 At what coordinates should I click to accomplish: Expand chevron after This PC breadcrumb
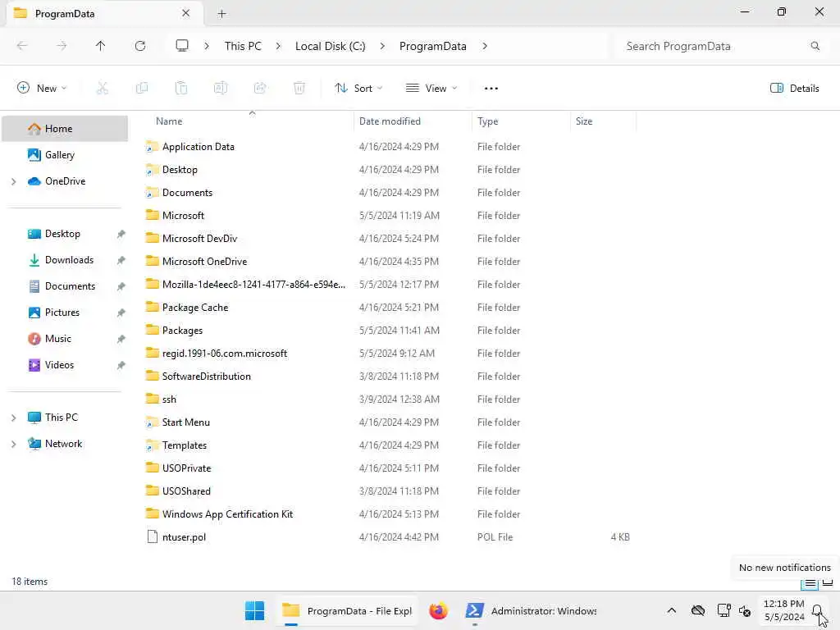pos(278,46)
